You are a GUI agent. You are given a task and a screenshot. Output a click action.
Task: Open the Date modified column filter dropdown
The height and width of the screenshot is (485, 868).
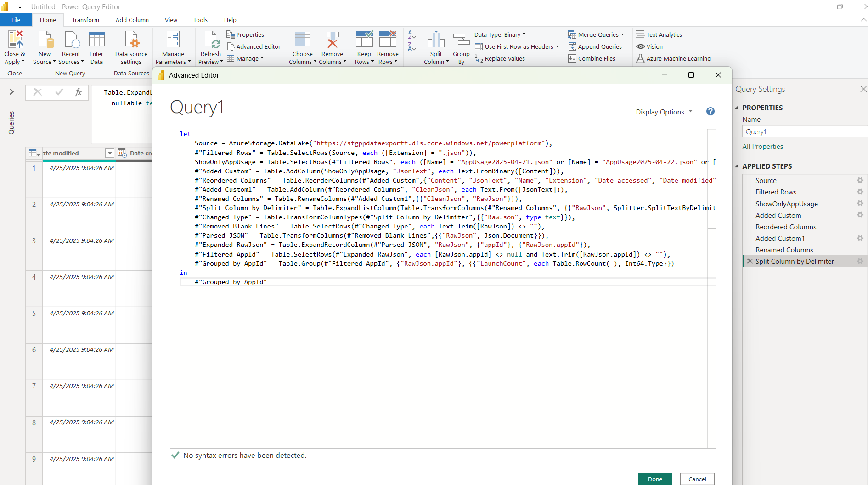[109, 153]
